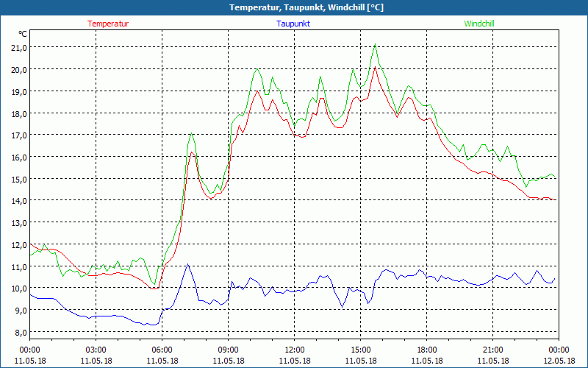The image size is (588, 368).
Task: Click the blue Taupunkt peak after 06:00
Action: click(188, 264)
